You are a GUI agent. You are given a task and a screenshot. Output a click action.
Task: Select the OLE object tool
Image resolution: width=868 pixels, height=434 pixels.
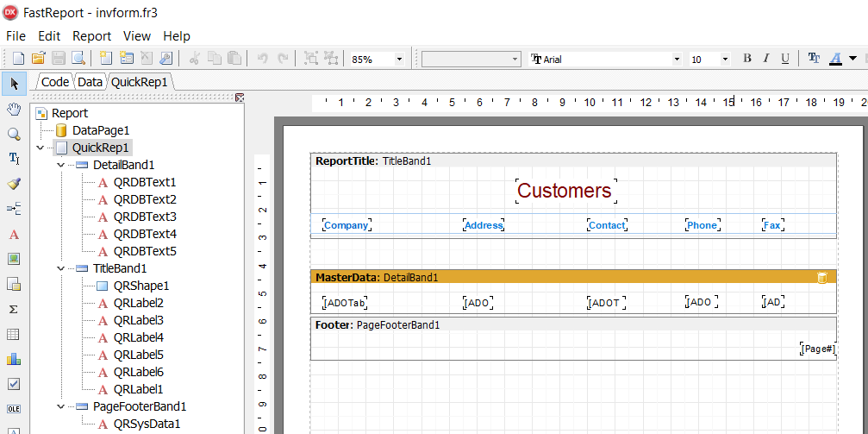click(x=14, y=408)
